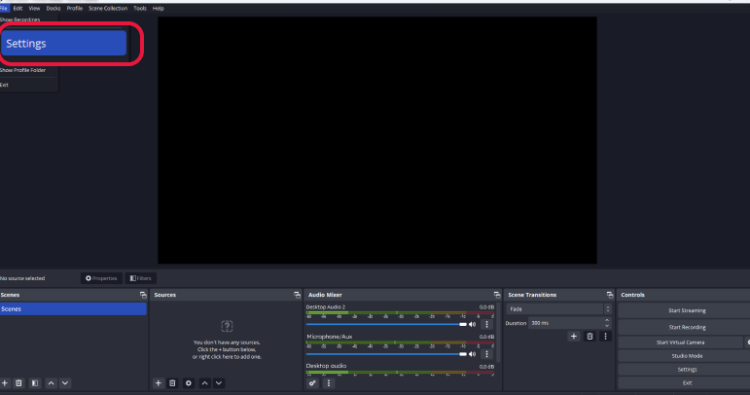Move source down with arrow icon

(219, 383)
